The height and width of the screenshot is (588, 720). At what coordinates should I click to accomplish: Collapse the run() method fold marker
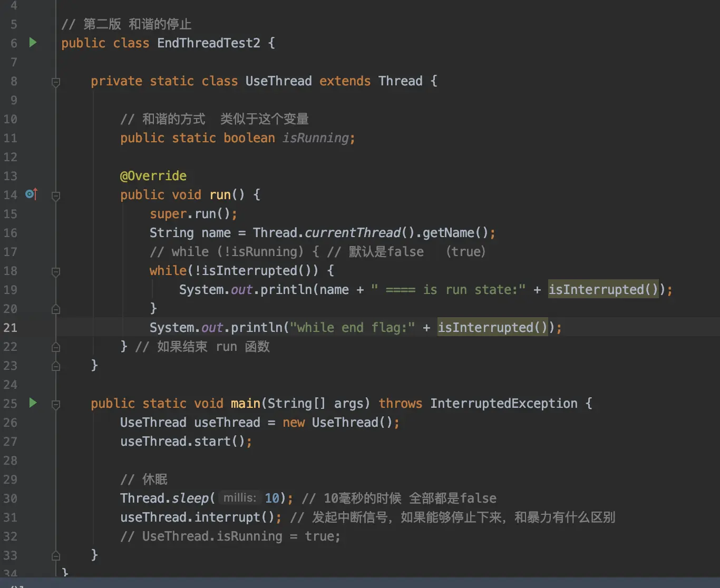tap(56, 195)
